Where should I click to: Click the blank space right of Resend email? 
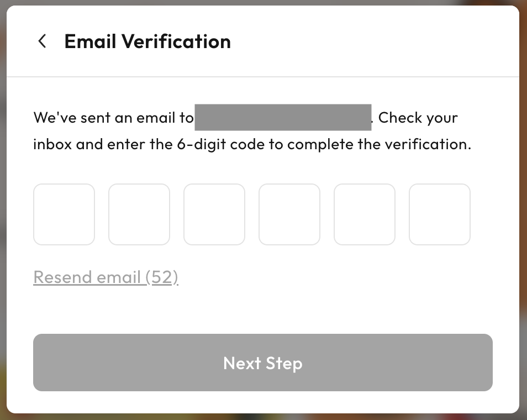pyautogui.click(x=331, y=277)
